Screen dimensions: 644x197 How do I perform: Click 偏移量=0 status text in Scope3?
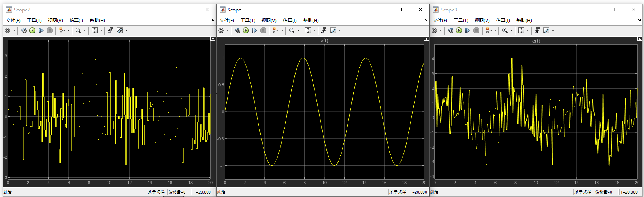click(604, 192)
